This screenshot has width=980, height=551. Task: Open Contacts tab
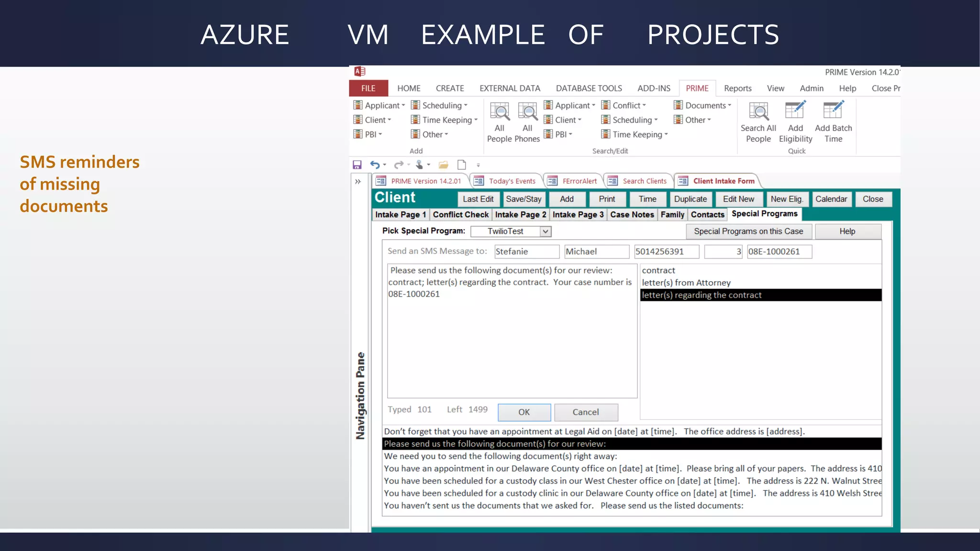coord(707,215)
